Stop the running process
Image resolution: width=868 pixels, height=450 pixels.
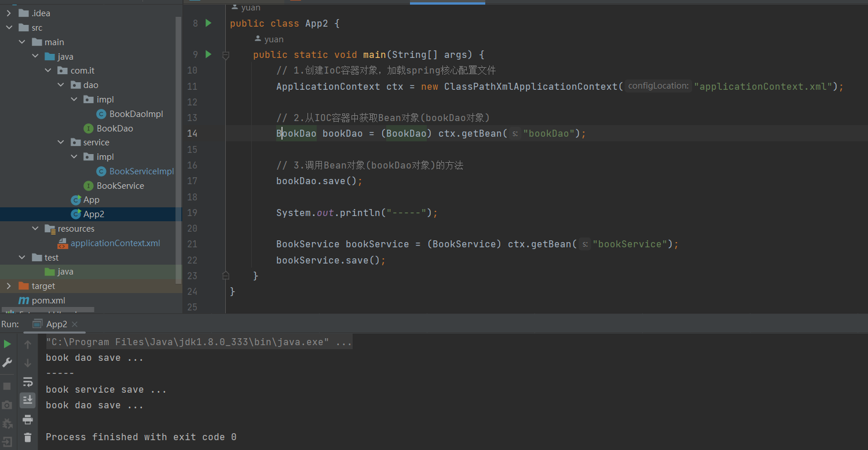tap(7, 386)
